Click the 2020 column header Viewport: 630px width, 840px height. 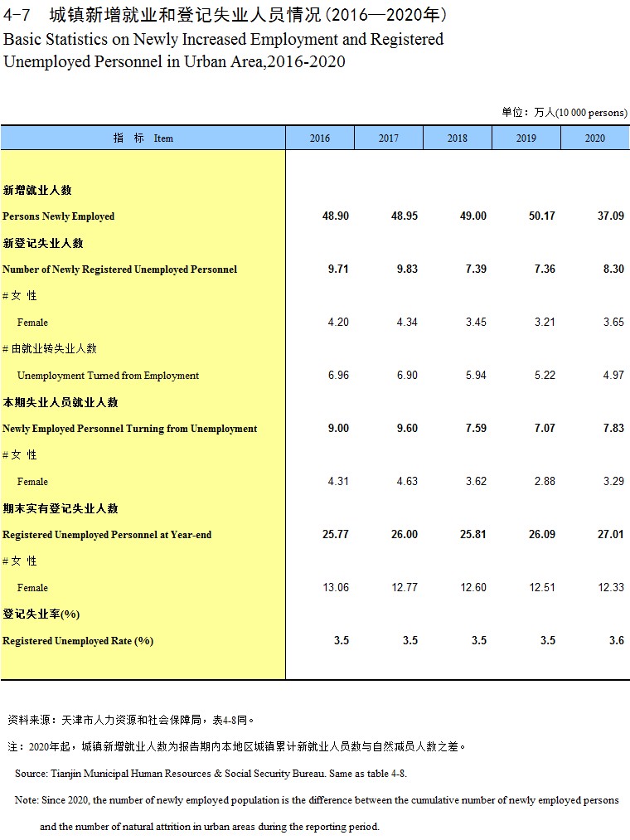pyautogui.click(x=595, y=138)
